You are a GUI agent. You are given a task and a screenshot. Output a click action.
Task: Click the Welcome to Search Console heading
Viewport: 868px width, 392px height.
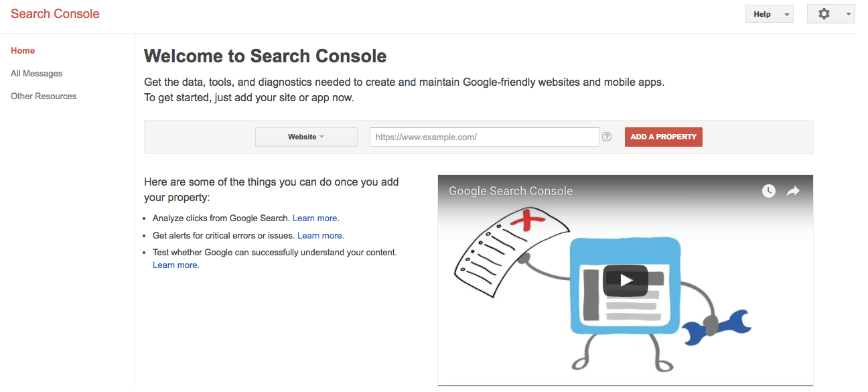[x=265, y=56]
